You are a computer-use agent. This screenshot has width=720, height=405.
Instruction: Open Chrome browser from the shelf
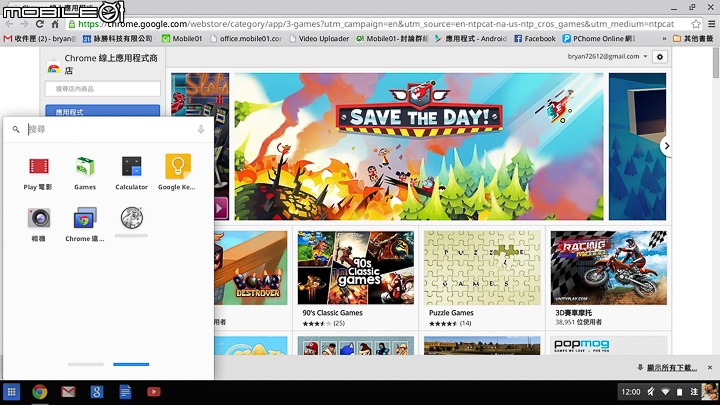click(x=40, y=392)
